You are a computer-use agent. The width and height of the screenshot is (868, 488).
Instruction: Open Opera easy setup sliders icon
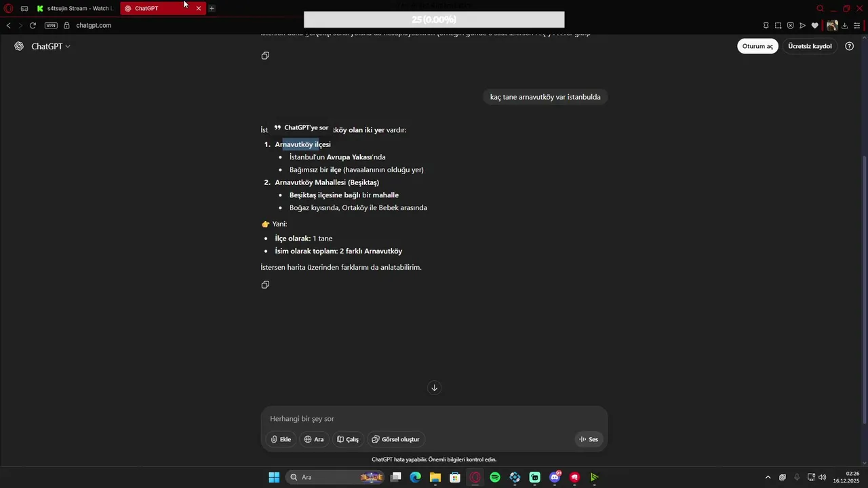(x=858, y=26)
